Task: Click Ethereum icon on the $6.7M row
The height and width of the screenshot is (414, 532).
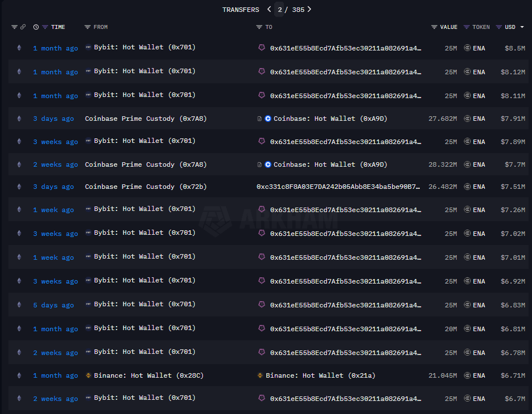Action: click(19, 398)
